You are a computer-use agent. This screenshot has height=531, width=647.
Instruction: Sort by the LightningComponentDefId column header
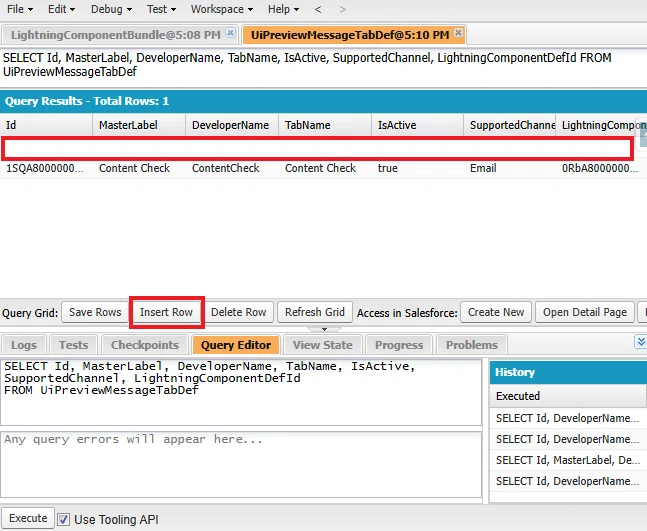[x=601, y=125]
